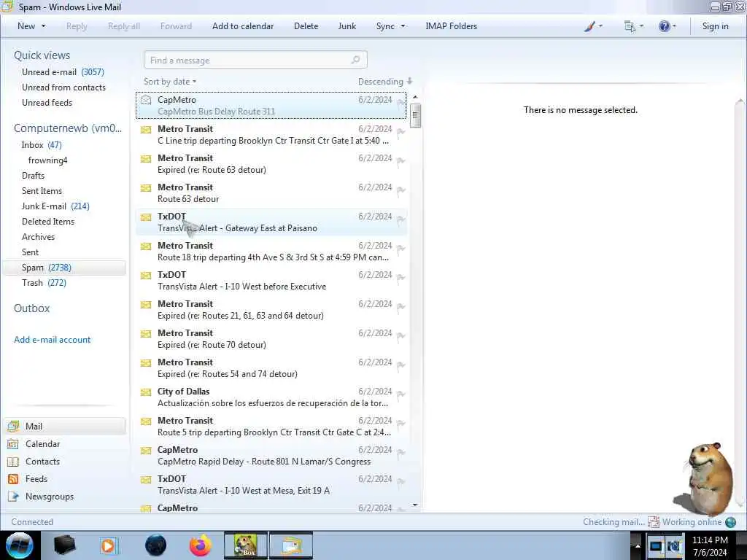Click Add to calendar in toolbar
The height and width of the screenshot is (560, 747).
point(243,26)
